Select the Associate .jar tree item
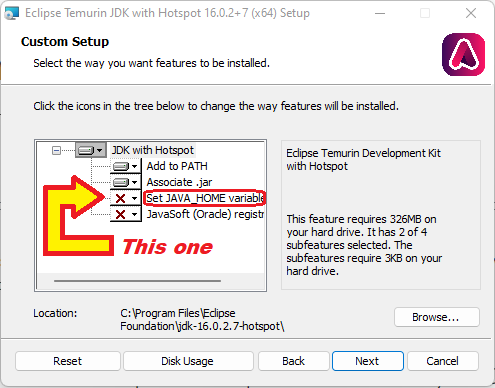The height and width of the screenshot is (388, 495). pyautogui.click(x=179, y=182)
